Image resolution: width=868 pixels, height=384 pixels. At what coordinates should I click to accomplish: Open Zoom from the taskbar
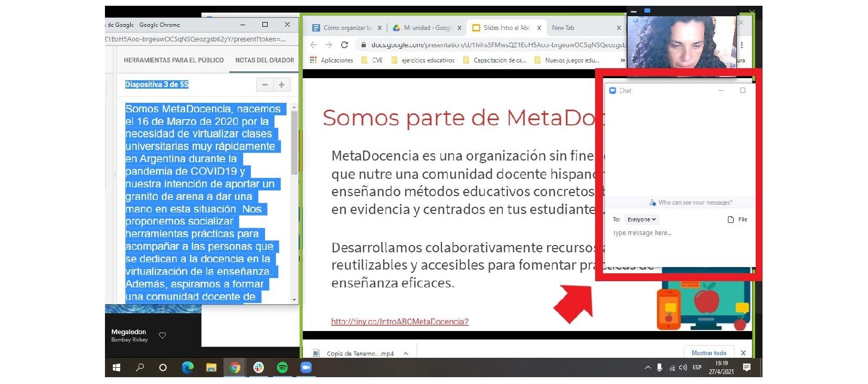point(306,368)
